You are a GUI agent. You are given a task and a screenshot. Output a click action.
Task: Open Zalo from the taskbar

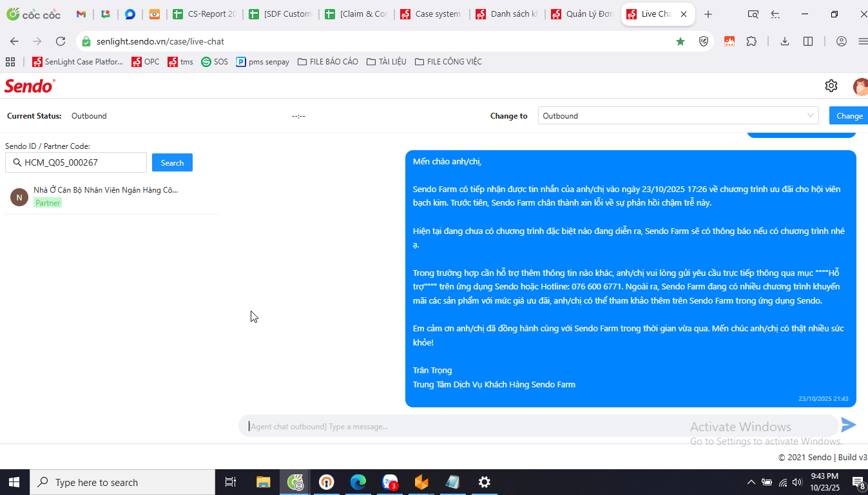[x=391, y=482]
